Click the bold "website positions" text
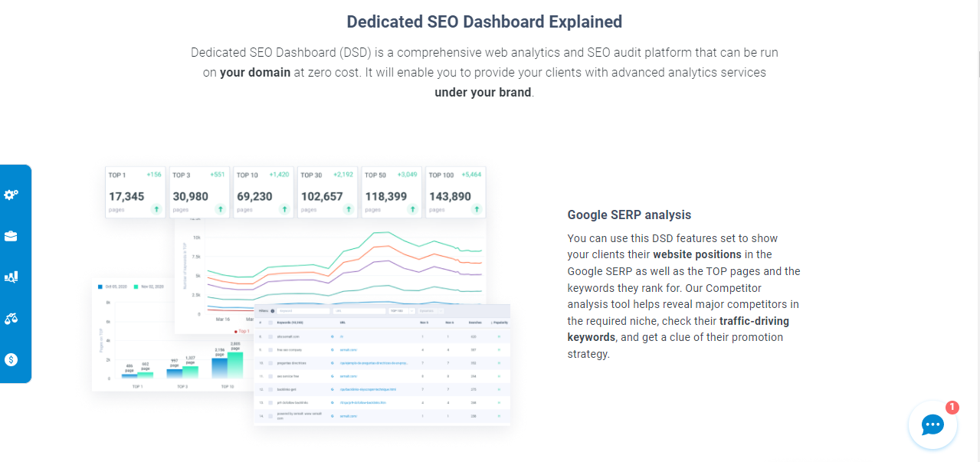 coord(697,254)
